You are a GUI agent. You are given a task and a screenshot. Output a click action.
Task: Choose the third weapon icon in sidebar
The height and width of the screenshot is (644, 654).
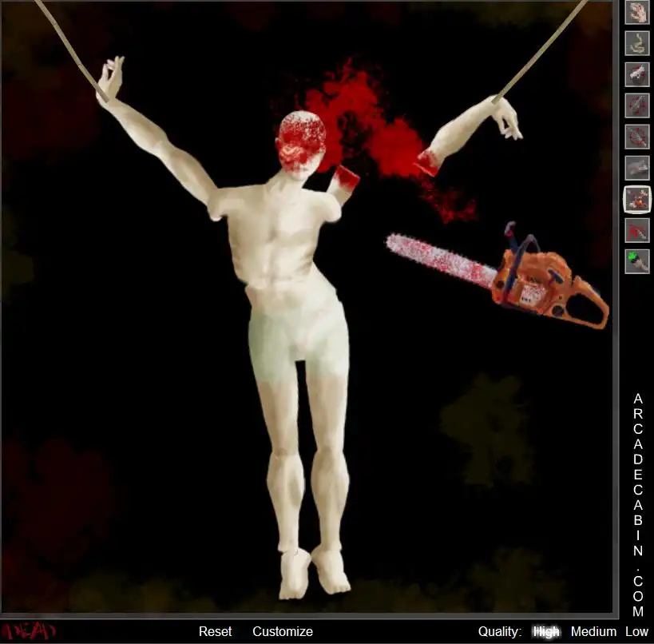coord(637,74)
